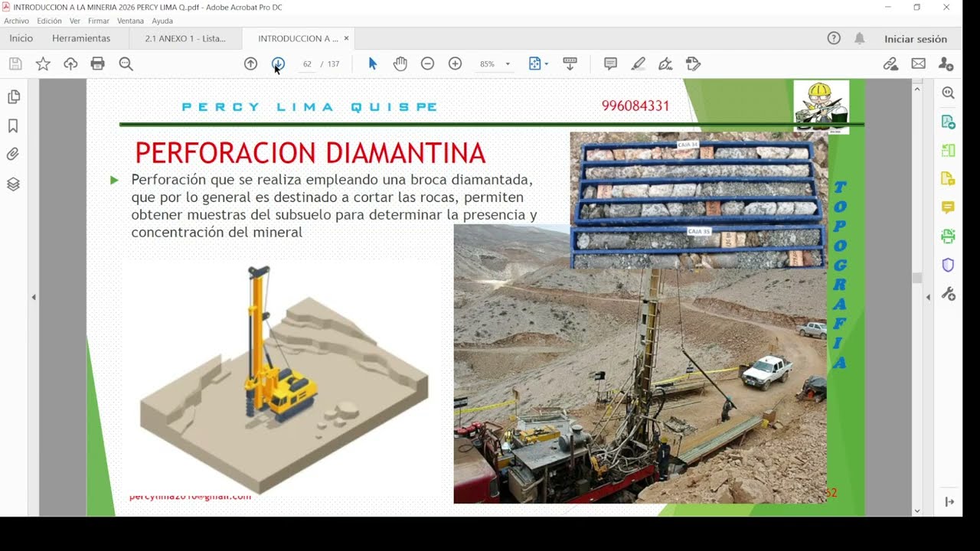
Task: Click the share with others person icon
Action: (946, 64)
